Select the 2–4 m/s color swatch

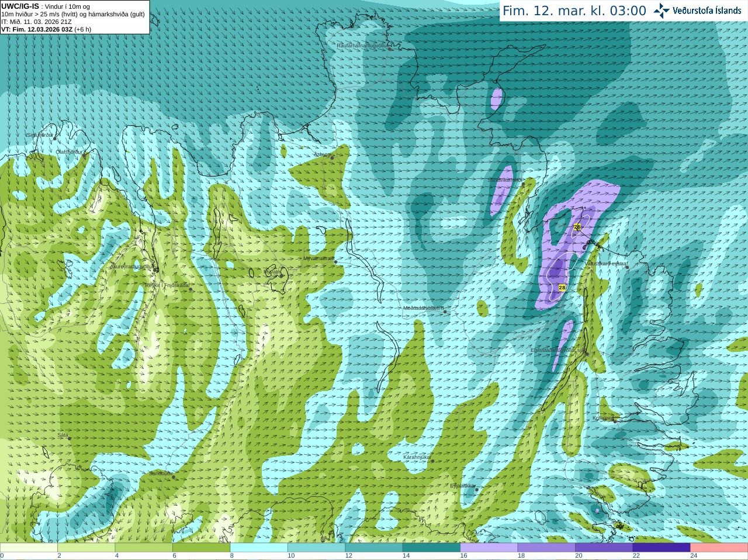[86, 548]
